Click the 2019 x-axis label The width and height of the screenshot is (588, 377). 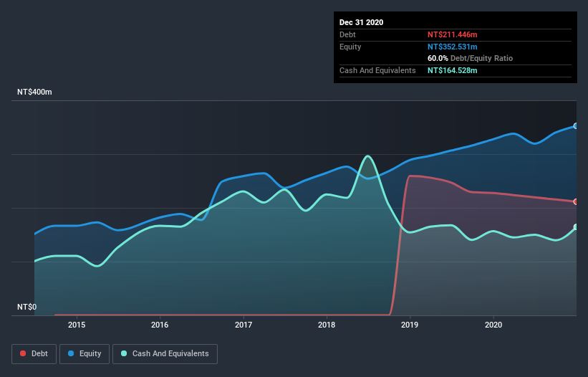point(410,325)
